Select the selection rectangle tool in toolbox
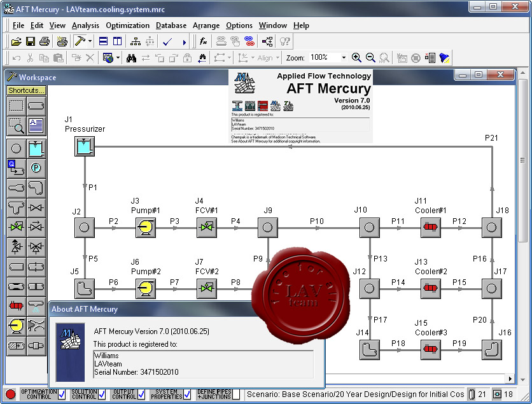The width and height of the screenshot is (532, 404). [x=17, y=106]
